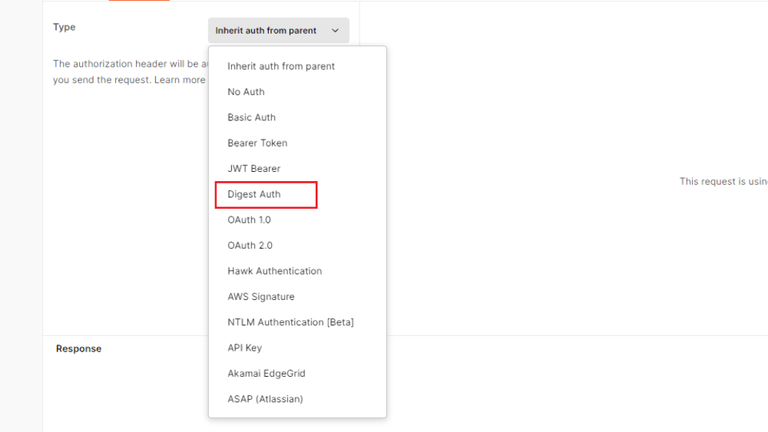Screen dimensions: 768x432
Task: Select Inherit auth from parent option
Action: 281,66
